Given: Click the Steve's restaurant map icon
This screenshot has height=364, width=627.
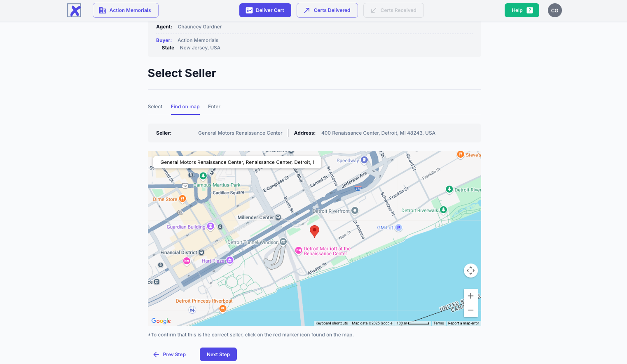Looking at the screenshot, I should tap(461, 154).
